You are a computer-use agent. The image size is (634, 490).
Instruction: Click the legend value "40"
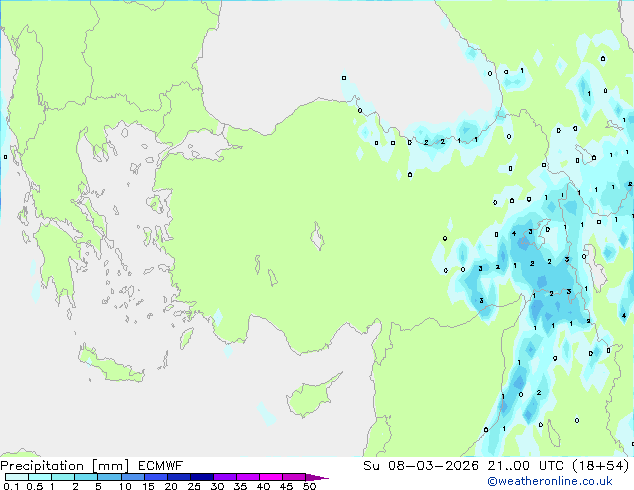(263, 486)
